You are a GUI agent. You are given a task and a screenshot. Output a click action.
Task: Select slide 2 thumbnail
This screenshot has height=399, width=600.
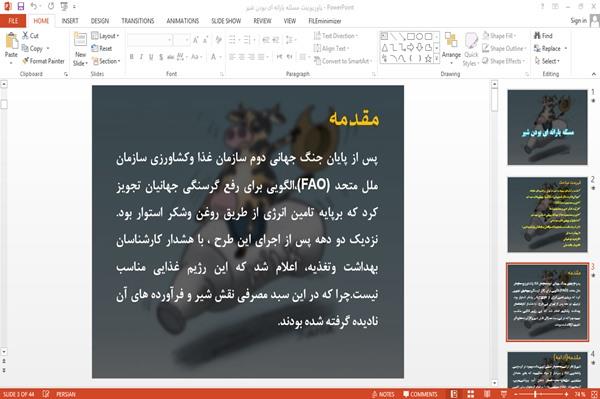coord(547,215)
